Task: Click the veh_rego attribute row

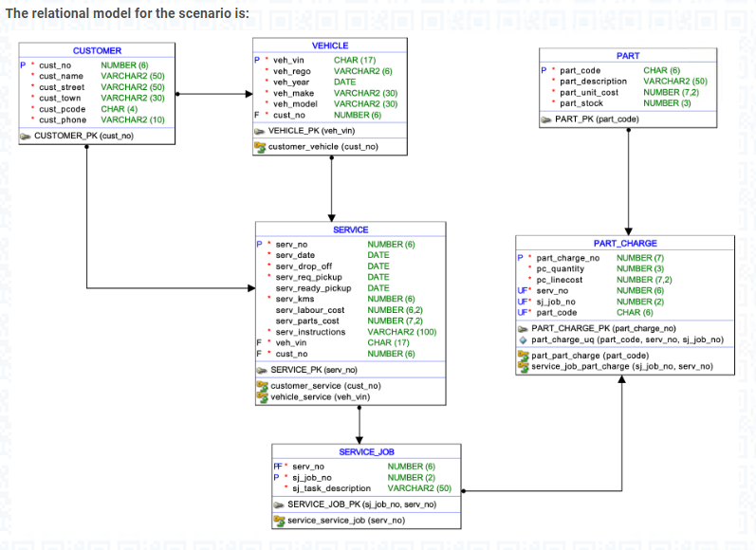Action: [x=330, y=71]
